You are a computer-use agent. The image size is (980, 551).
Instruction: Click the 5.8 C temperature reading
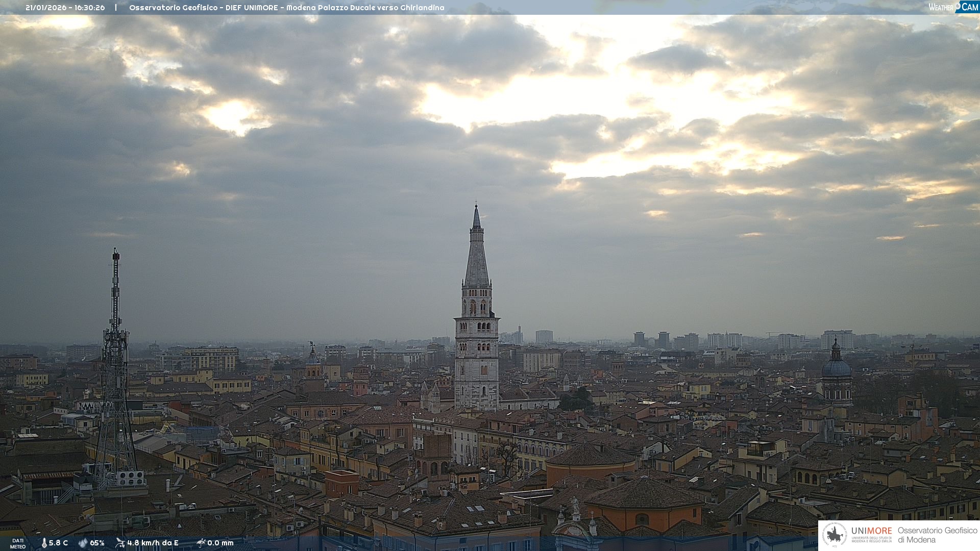pos(58,543)
